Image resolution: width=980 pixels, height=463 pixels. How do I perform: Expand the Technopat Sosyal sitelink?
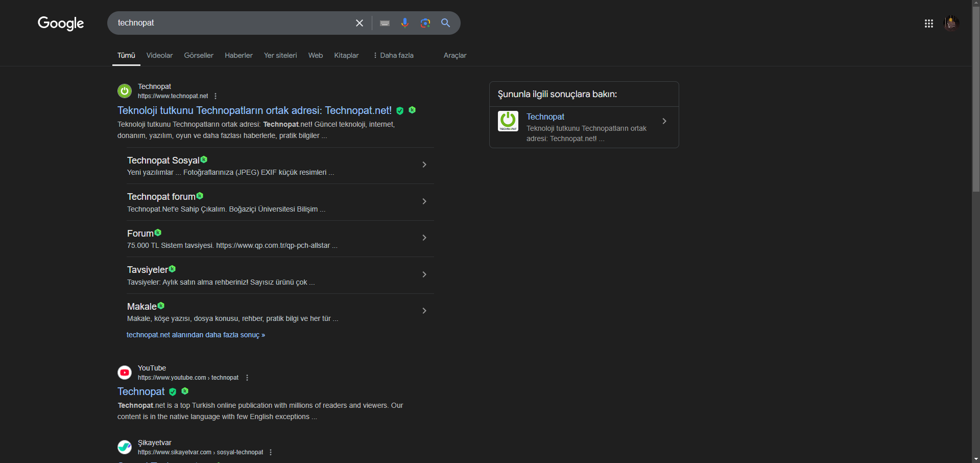tap(424, 165)
